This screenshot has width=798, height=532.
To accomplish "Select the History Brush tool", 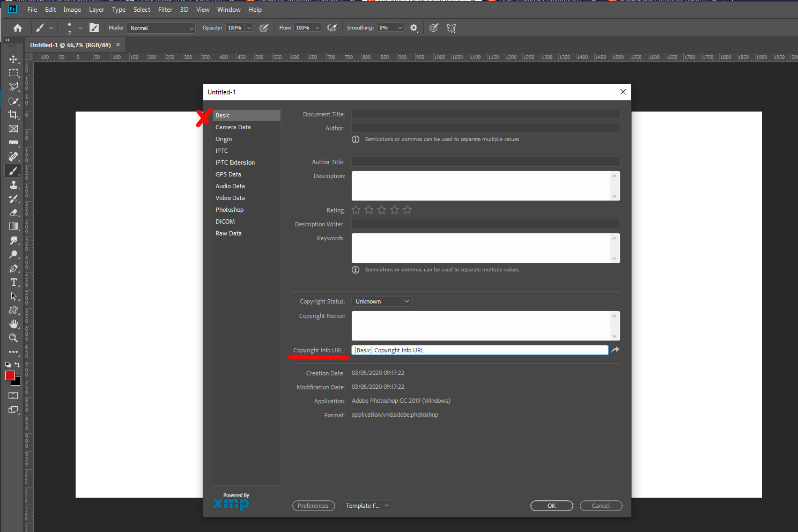I will 13,198.
